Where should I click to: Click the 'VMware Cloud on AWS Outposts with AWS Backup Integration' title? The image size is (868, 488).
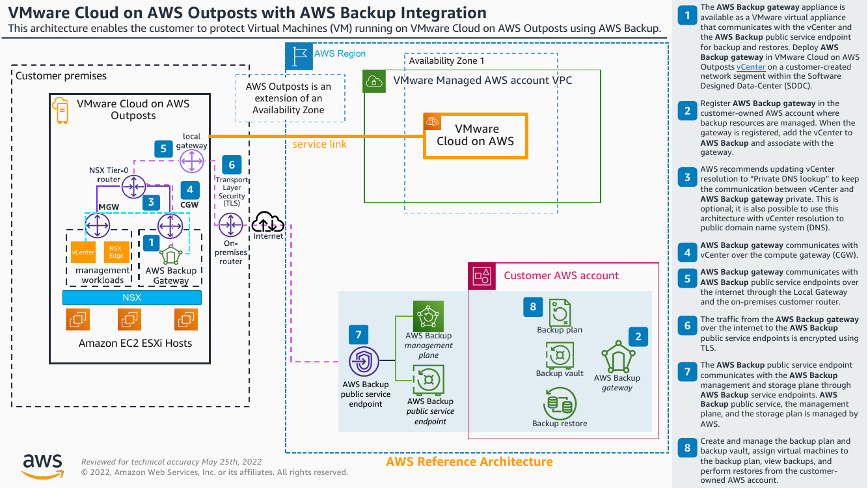[247, 12]
